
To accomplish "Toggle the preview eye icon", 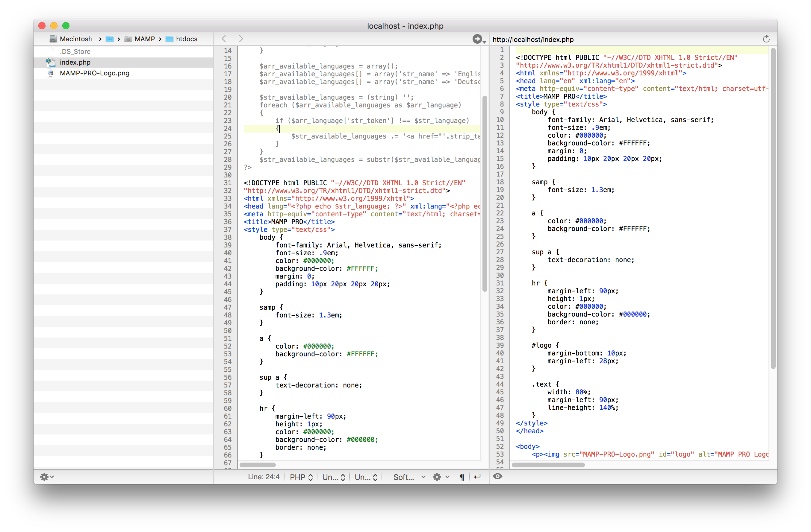I will (x=497, y=477).
